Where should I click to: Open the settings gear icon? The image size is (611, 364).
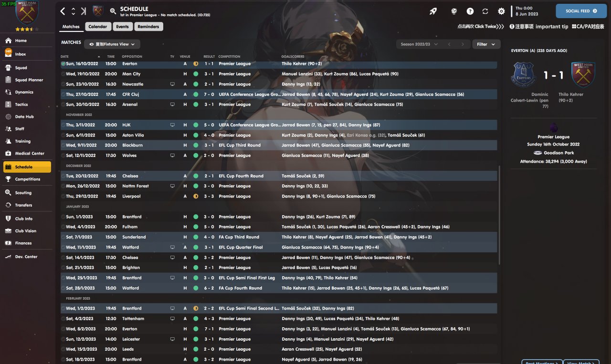(x=501, y=11)
